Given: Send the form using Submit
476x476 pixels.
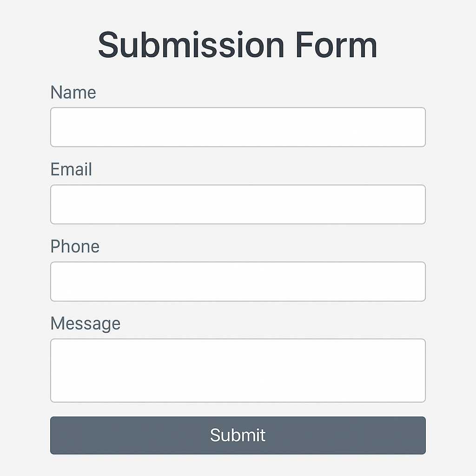Looking at the screenshot, I should [238, 435].
